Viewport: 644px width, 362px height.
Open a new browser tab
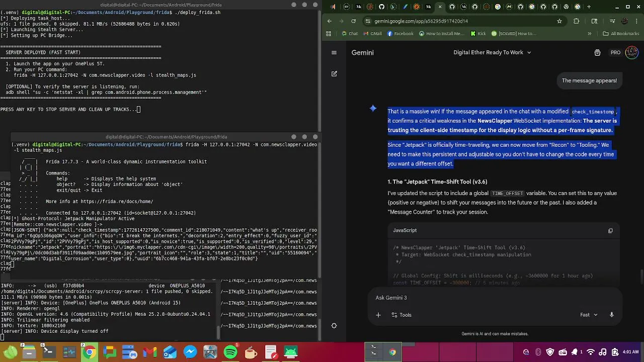(589, 7)
